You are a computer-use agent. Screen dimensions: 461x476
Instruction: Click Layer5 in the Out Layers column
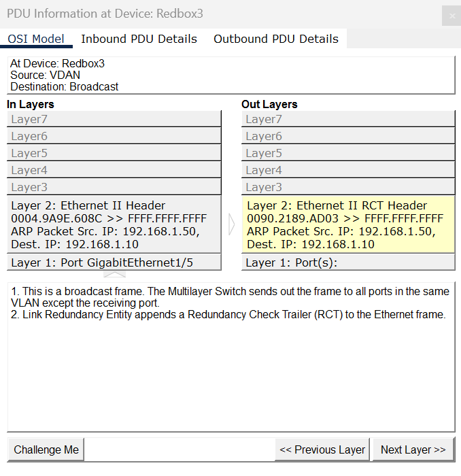[348, 153]
